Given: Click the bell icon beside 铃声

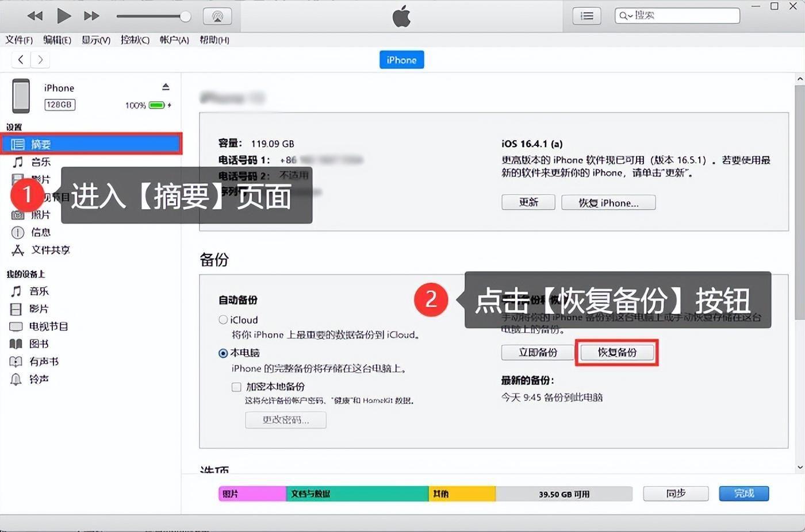Looking at the screenshot, I should (16, 379).
